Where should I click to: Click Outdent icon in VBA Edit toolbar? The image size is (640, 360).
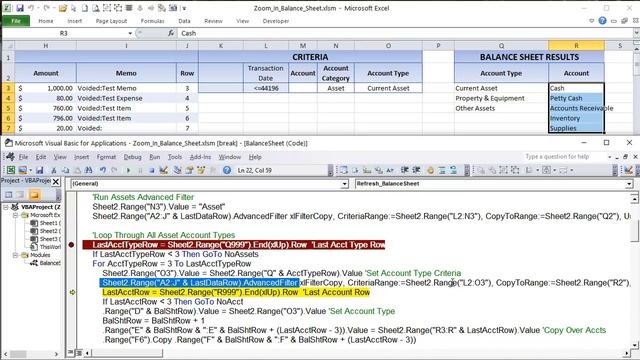416,170
